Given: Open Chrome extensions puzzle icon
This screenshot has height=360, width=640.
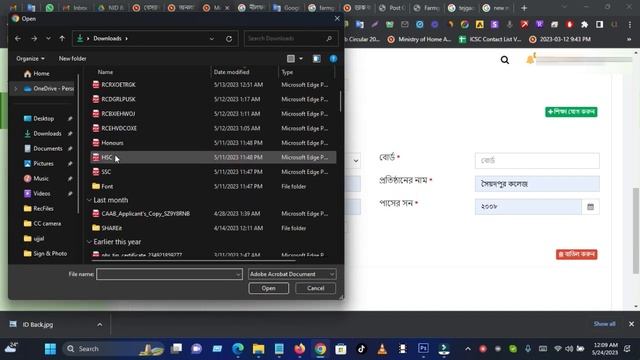Looking at the screenshot, I should tap(584, 24).
